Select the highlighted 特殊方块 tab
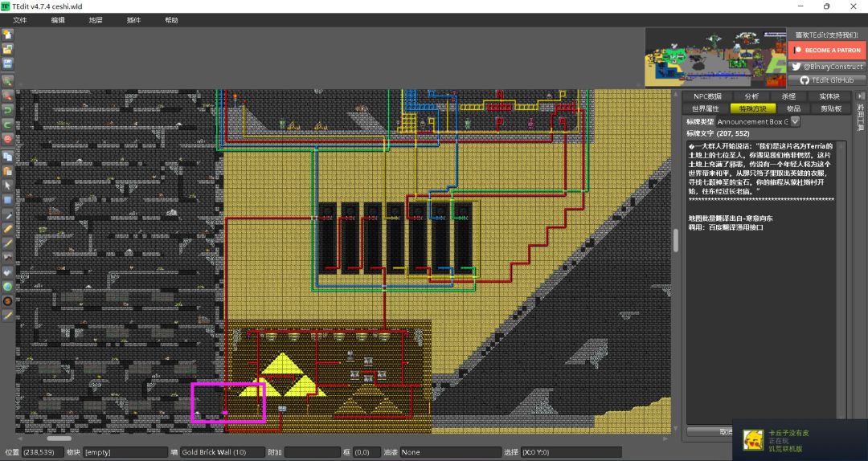This screenshot has width=868, height=461. pyautogui.click(x=753, y=108)
